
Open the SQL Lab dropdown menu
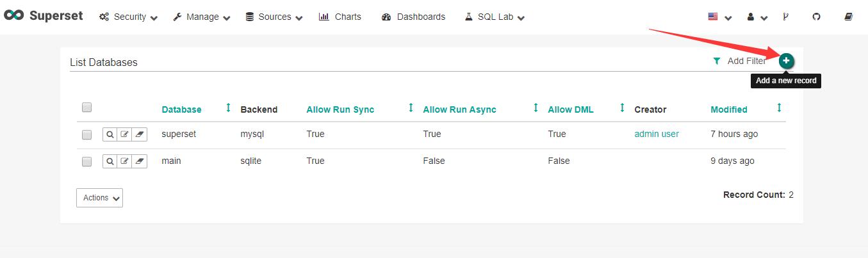click(495, 17)
